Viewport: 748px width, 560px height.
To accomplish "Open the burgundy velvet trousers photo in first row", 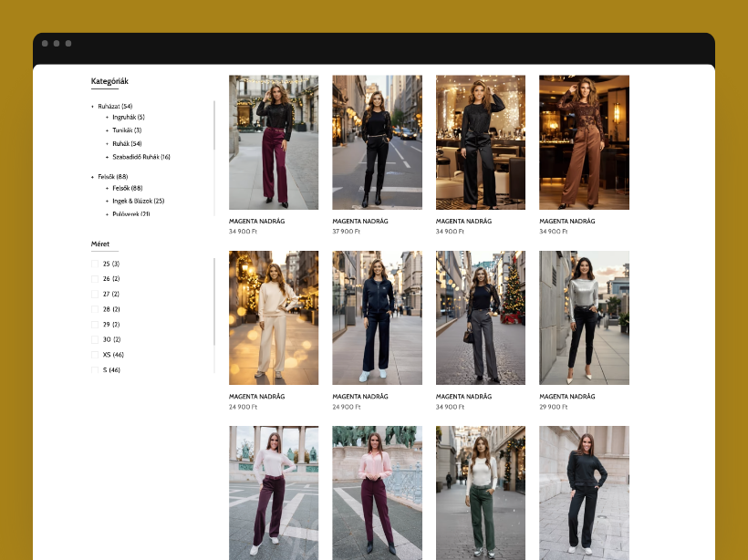I will (274, 142).
